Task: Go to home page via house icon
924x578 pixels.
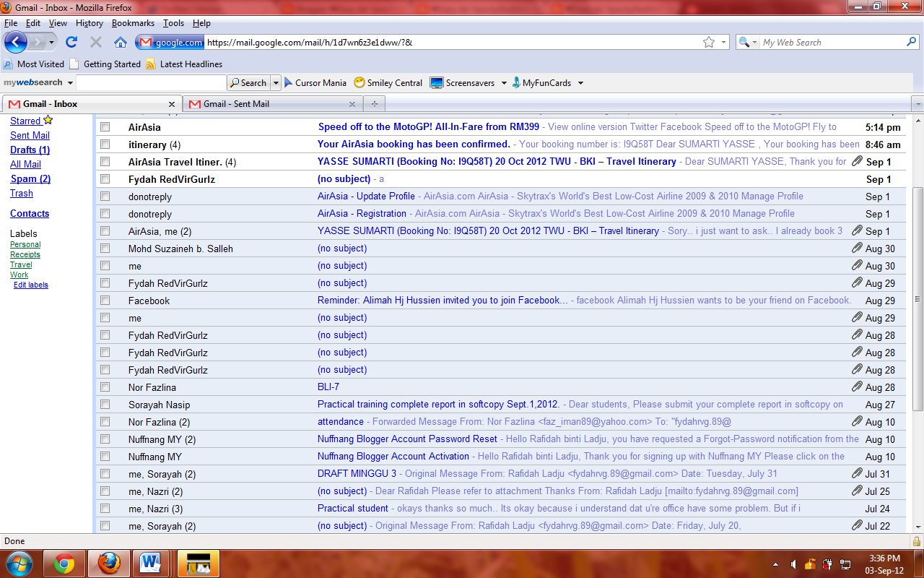Action: click(x=121, y=42)
